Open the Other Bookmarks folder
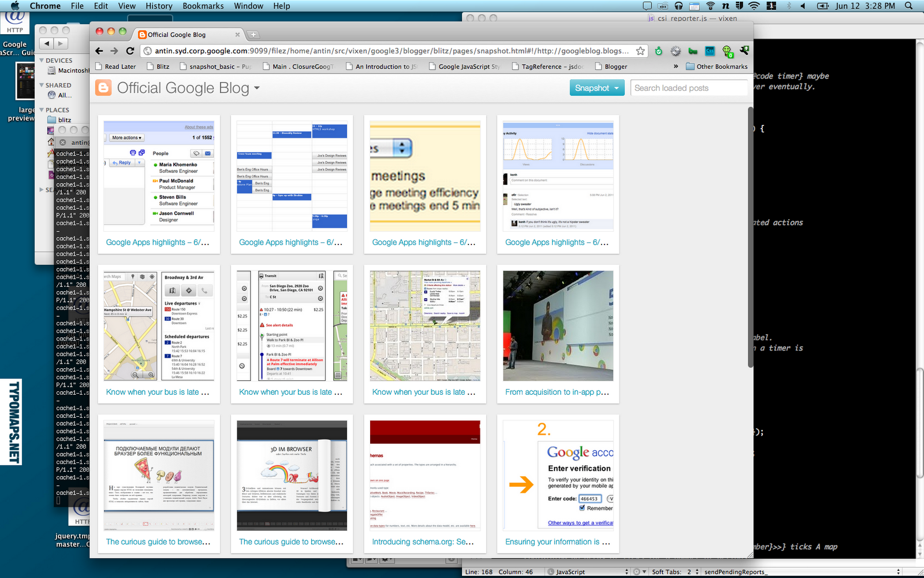924x578 pixels. pos(717,66)
